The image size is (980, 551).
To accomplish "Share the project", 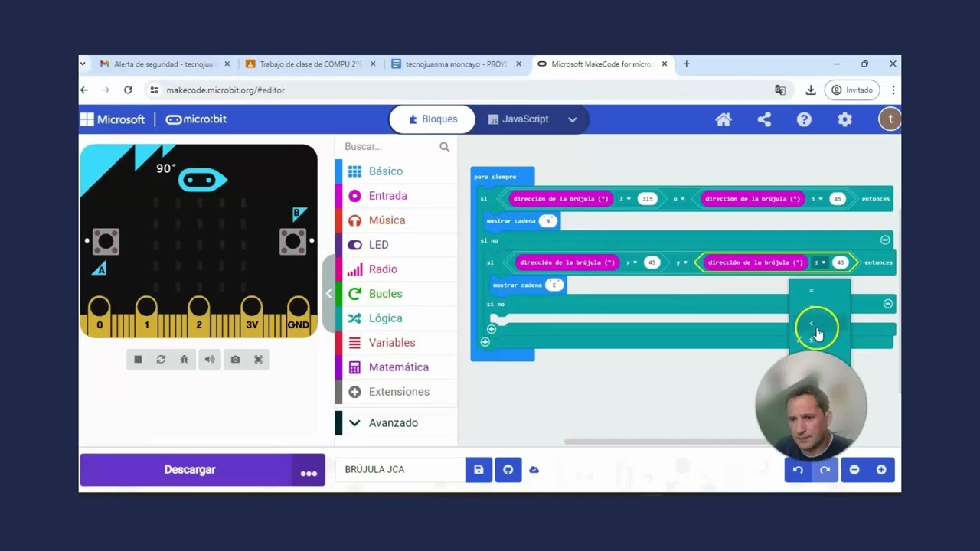I will pos(764,119).
